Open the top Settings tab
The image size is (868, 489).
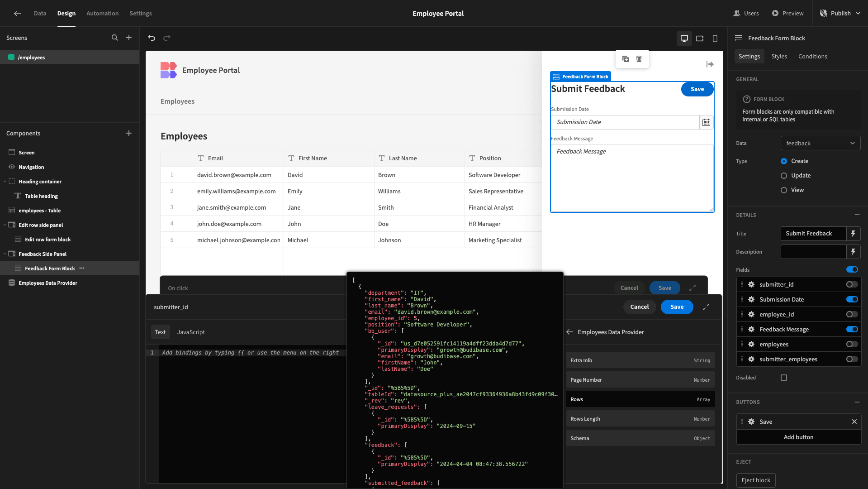point(141,14)
